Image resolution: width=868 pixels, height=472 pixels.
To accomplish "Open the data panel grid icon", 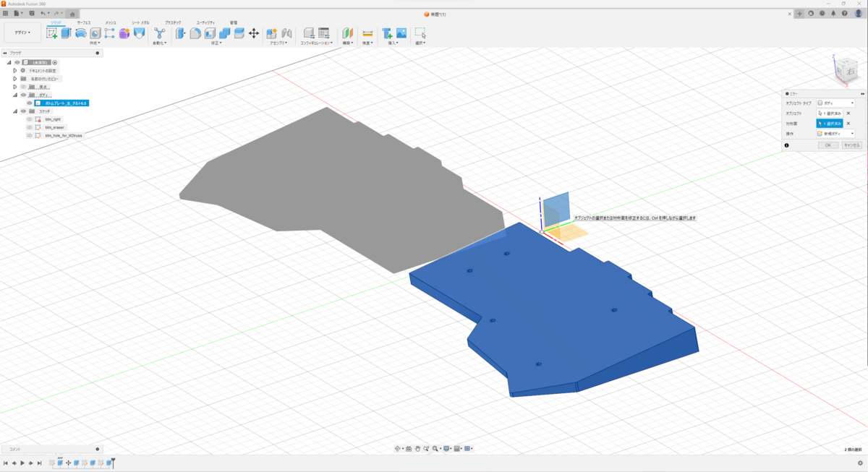I will coord(5,13).
